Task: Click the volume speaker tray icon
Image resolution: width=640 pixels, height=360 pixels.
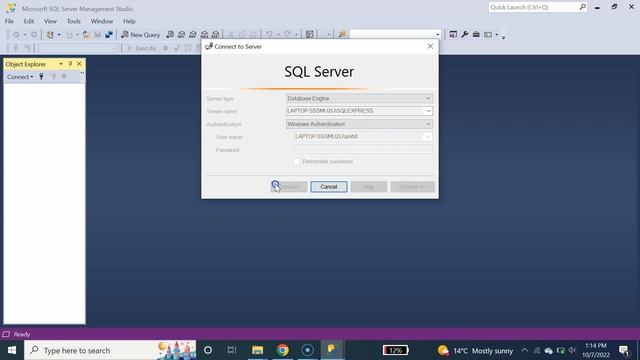Action: click(x=572, y=350)
